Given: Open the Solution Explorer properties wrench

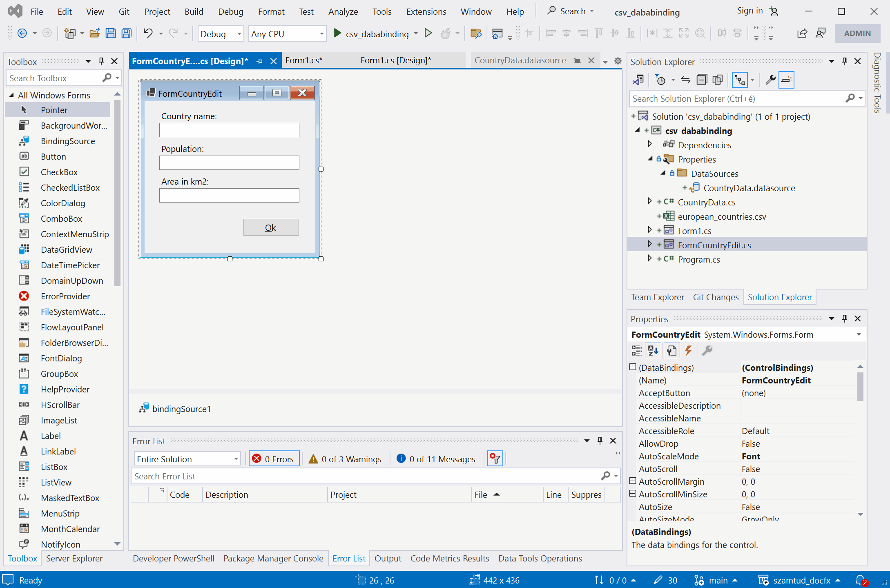Looking at the screenshot, I should click(x=770, y=80).
